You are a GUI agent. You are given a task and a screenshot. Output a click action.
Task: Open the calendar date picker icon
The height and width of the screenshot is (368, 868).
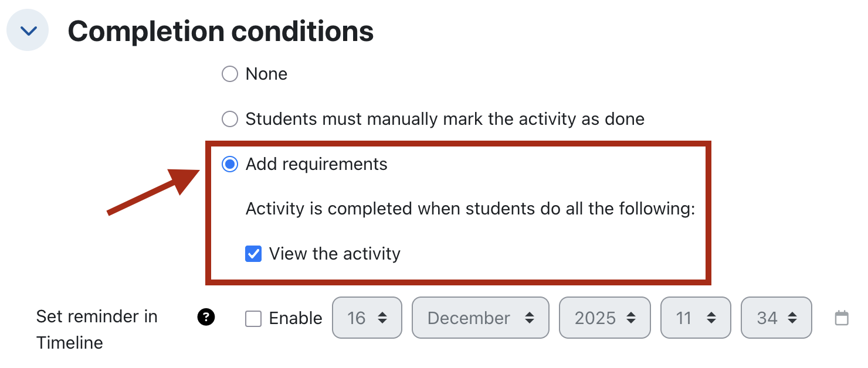842,318
